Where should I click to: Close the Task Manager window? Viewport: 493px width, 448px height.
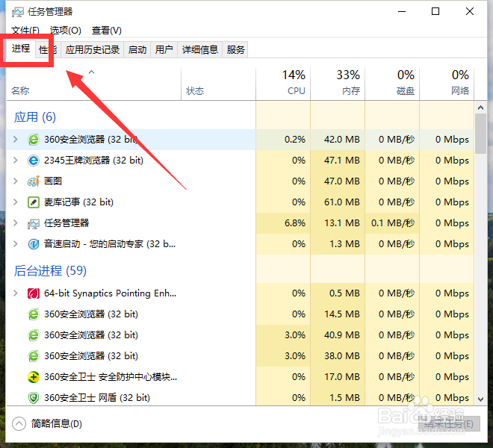click(470, 12)
